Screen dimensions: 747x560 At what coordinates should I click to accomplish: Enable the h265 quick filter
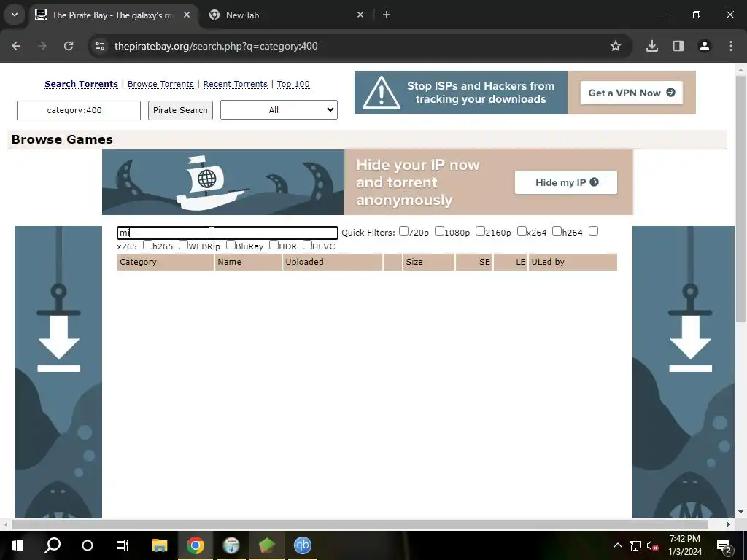(x=147, y=245)
